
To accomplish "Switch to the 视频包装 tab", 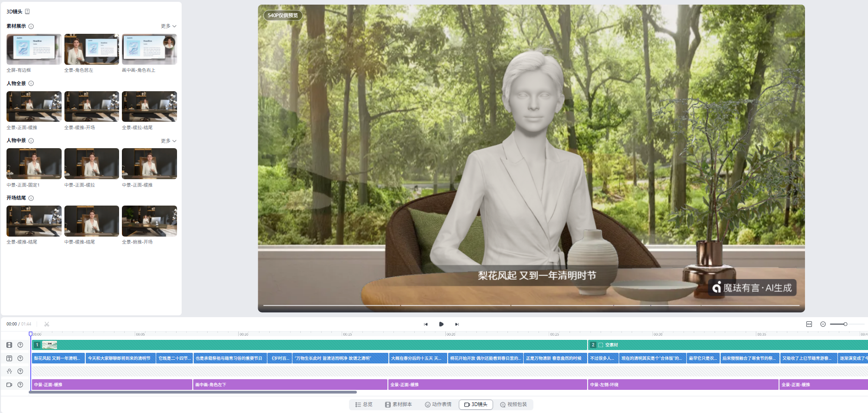I will pos(513,405).
